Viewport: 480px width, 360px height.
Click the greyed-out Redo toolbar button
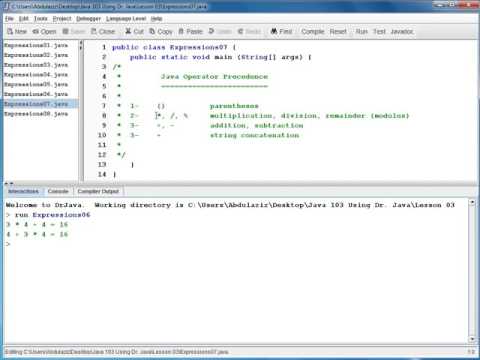pyautogui.click(x=250, y=31)
